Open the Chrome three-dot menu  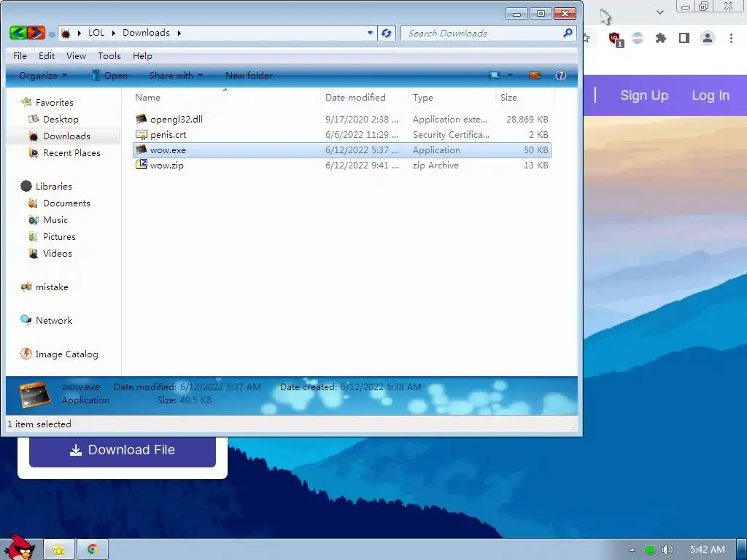coord(731,38)
